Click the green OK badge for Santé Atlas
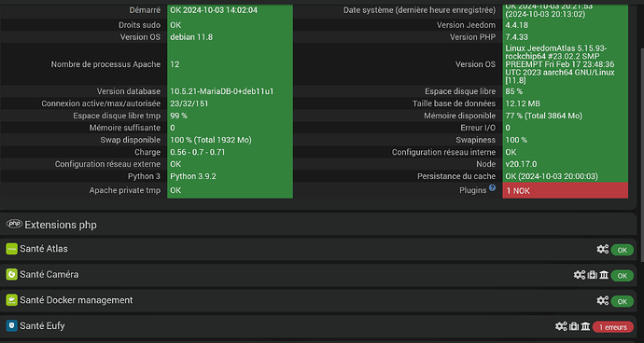Viewport: 644px width, 343px height. click(x=623, y=250)
